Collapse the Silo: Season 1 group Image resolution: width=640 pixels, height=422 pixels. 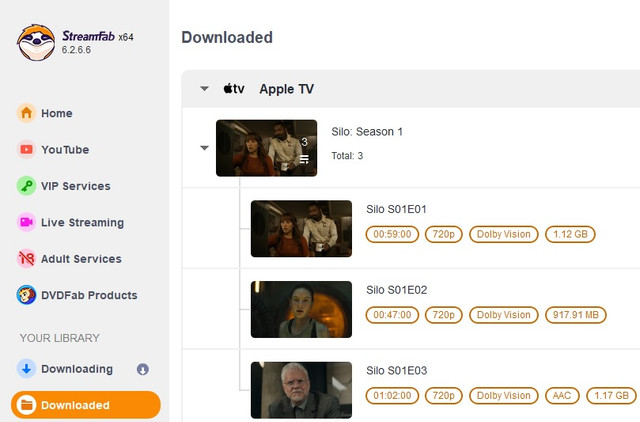click(204, 148)
